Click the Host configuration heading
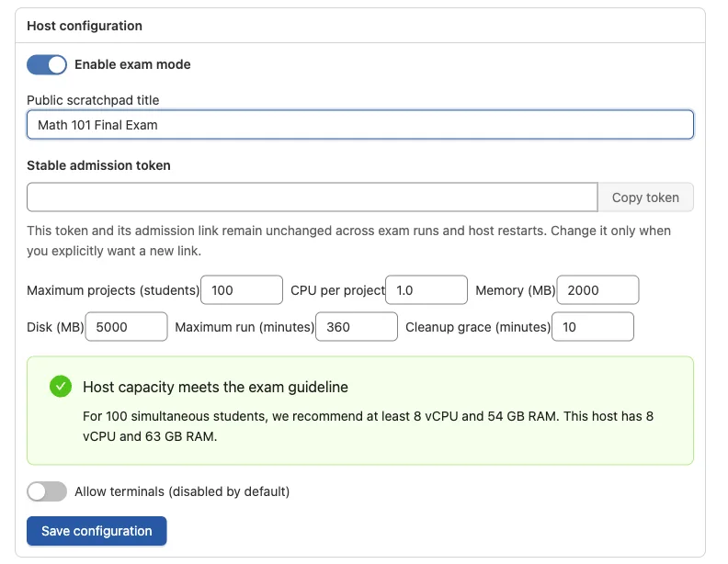Image resolution: width=728 pixels, height=564 pixels. pyautogui.click(x=85, y=26)
